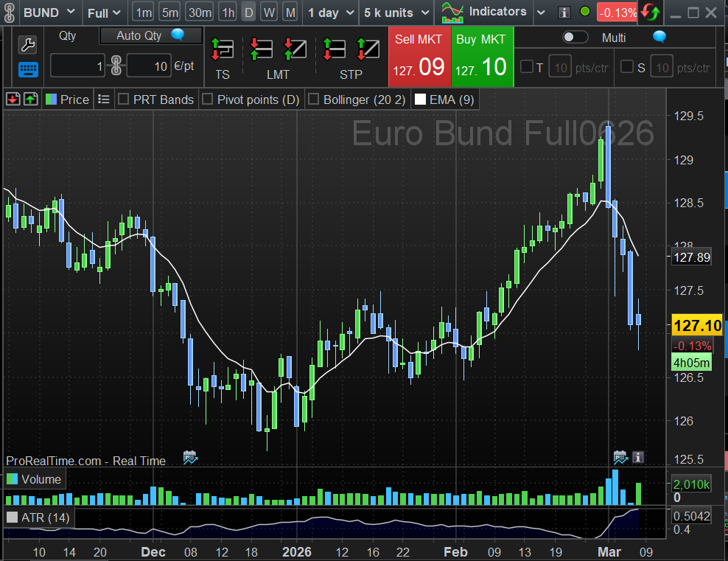Select the trailing stop TS order icon
Viewport: 728px width, 561px height.
click(x=222, y=49)
